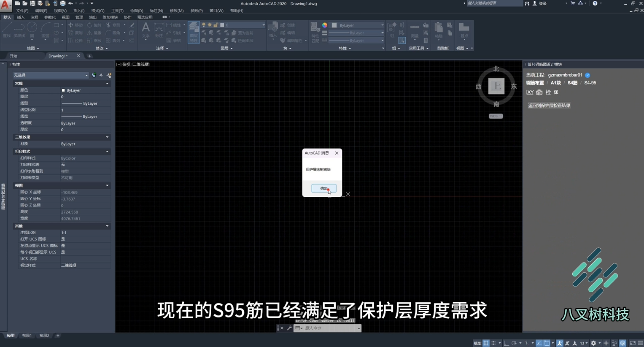Select the Dimension (标注) tool
The height and width of the screenshot is (347, 644).
tap(159, 30)
